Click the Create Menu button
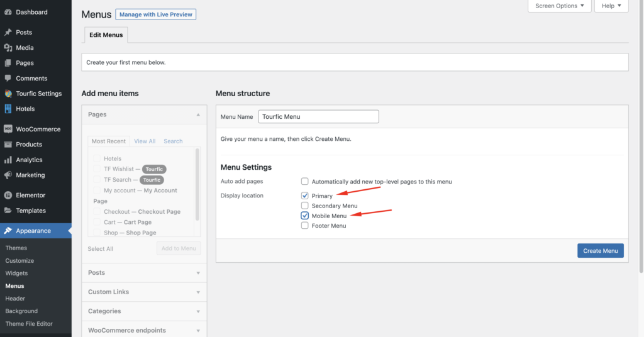Viewport: 644px width, 337px height. coord(601,251)
